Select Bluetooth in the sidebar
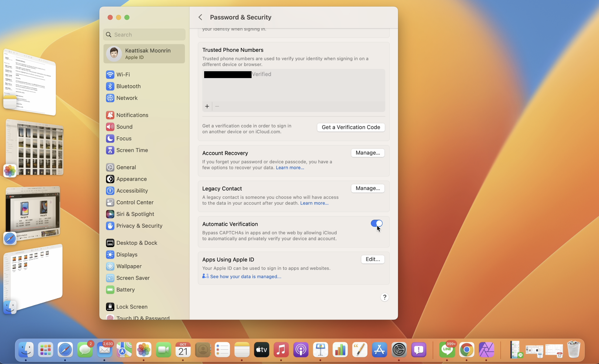599x364 pixels. [128, 86]
